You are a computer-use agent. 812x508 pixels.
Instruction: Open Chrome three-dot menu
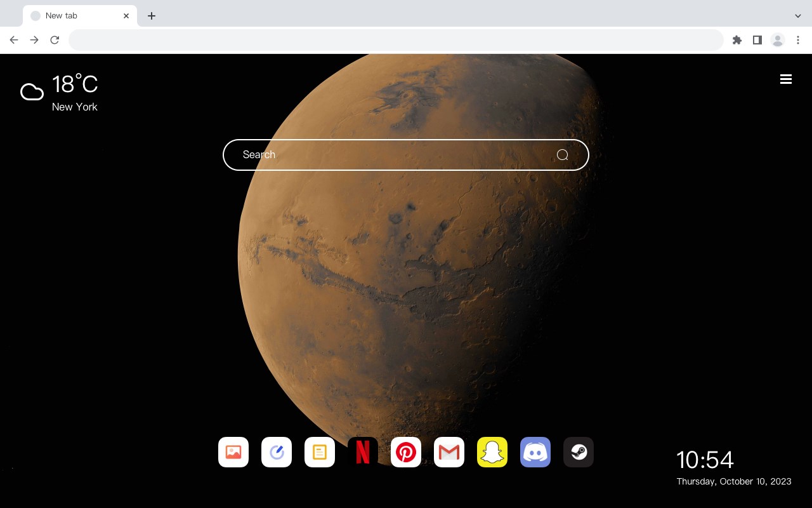[798, 40]
